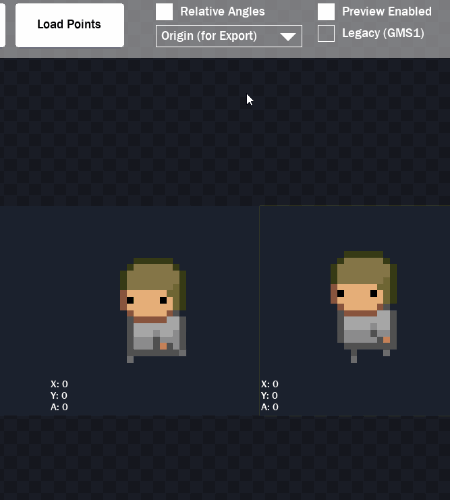Open the Origin (for Export) dropdown
This screenshot has height=500, width=450.
click(x=229, y=36)
